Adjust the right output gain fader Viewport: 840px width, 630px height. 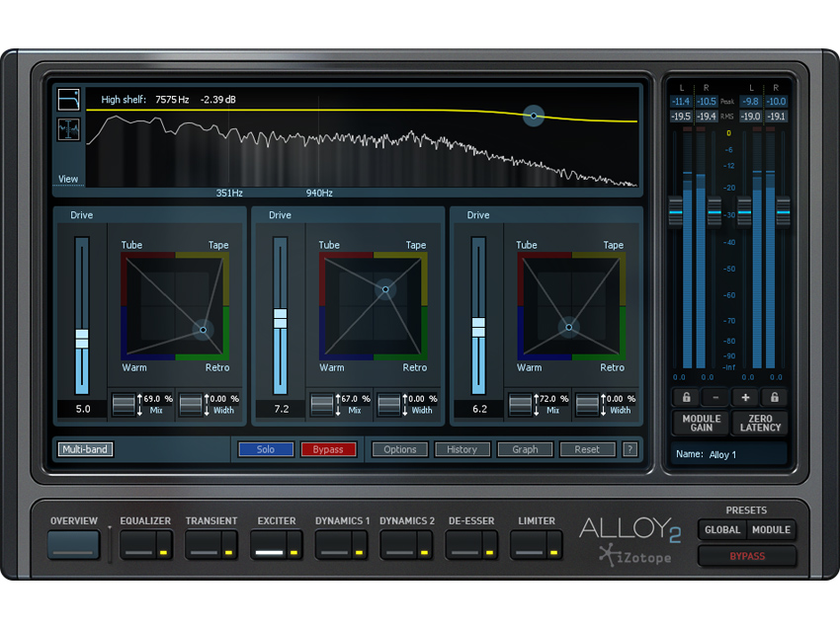(784, 212)
